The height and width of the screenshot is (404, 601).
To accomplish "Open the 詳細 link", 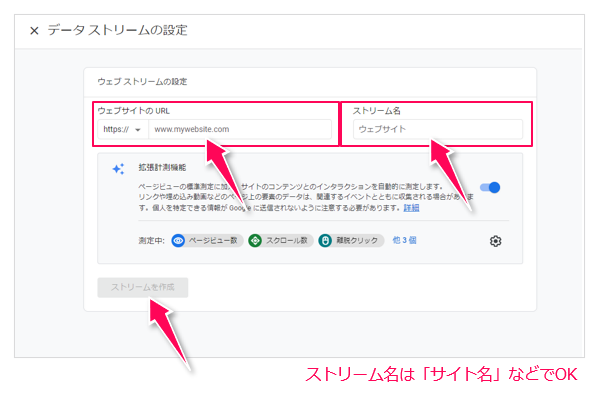I will (x=411, y=210).
